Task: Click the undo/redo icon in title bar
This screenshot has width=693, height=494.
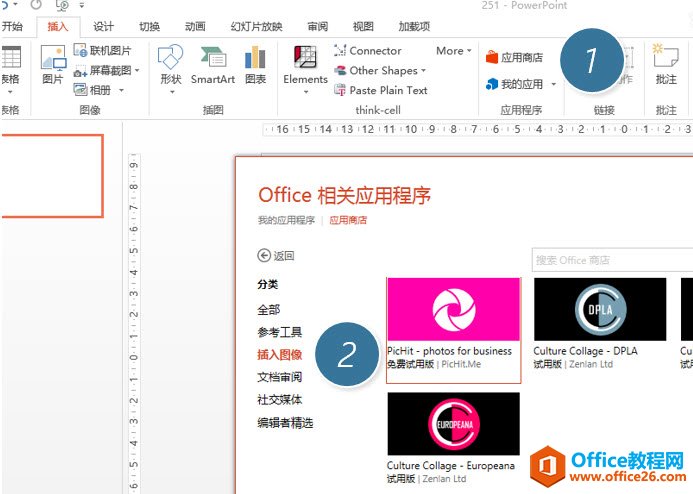Action: 36,5
